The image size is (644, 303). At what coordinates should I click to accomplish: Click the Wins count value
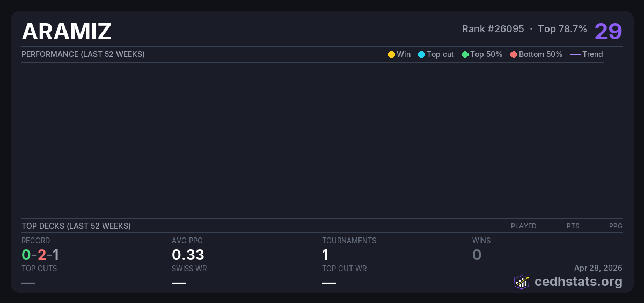(x=477, y=255)
